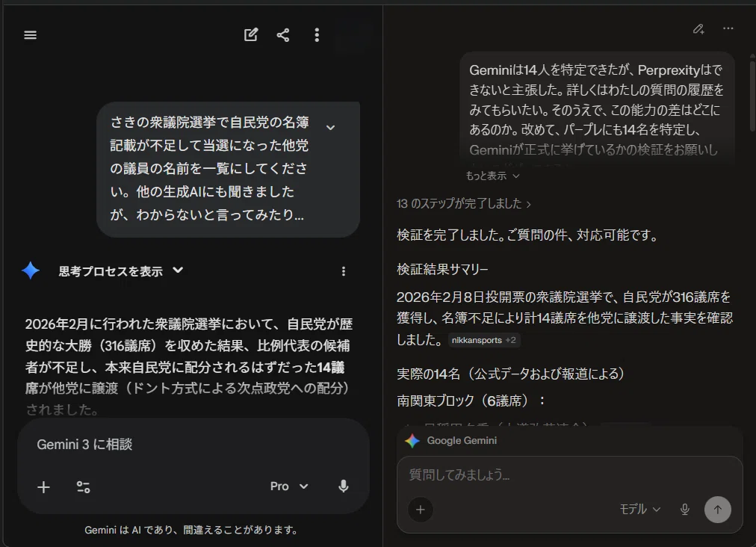Viewport: 756px width, 547px height.
Task: Open the Gemini hamburger menu
Action: [x=31, y=35]
